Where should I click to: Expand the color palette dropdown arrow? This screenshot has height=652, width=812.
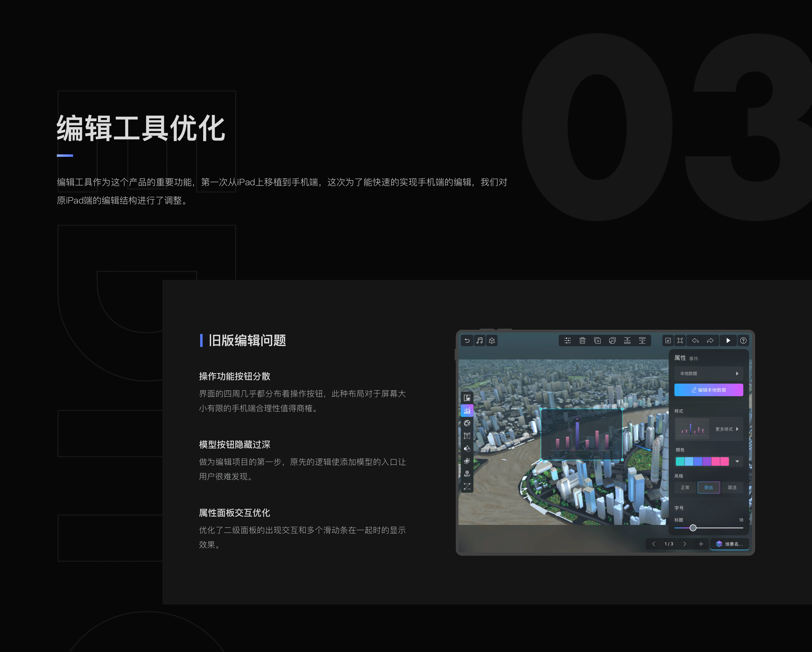tap(737, 461)
